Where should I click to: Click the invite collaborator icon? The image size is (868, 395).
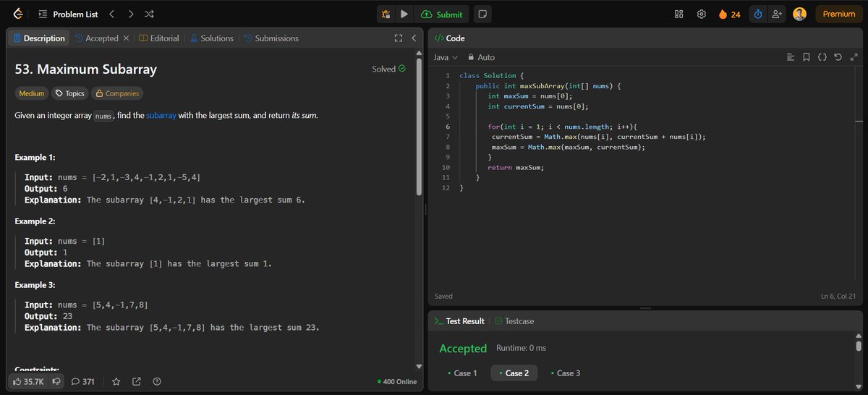(x=777, y=14)
